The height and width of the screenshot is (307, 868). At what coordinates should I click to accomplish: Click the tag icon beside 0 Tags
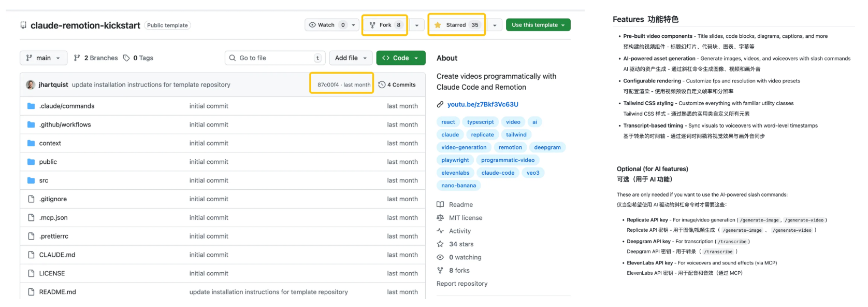click(126, 58)
